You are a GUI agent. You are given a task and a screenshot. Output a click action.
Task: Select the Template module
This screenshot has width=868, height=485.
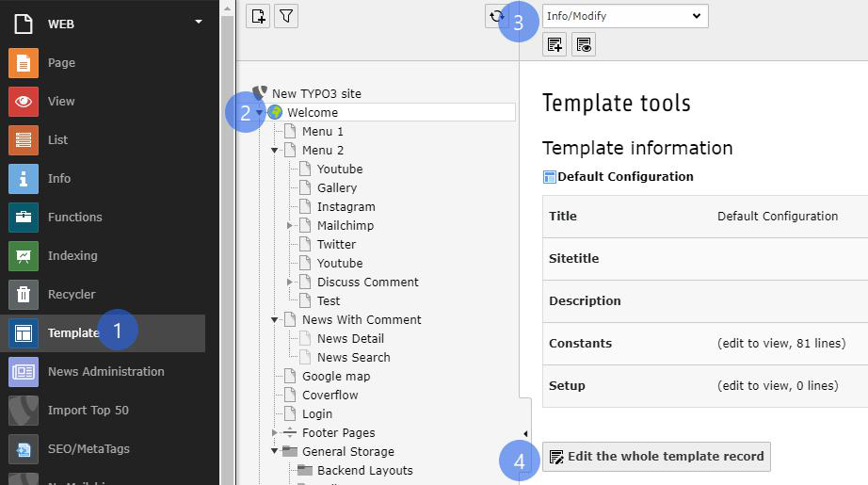tap(72, 333)
